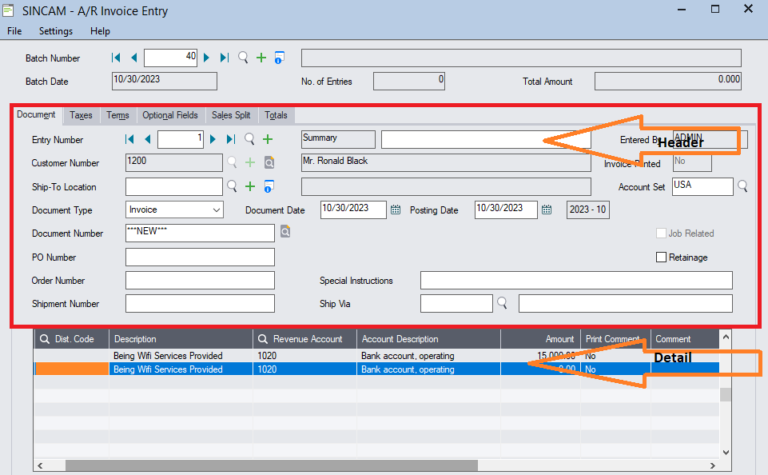Click the grid's scroll up arrow
The image size is (768, 475).
[x=726, y=337]
